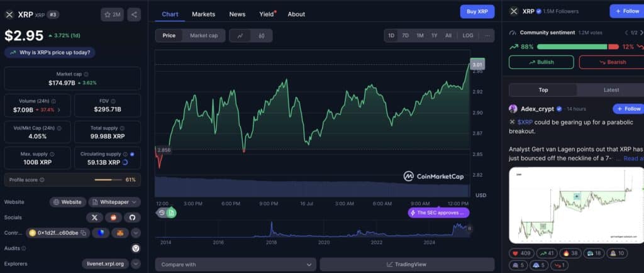
Task: Open the Chart tab
Action: [170, 14]
